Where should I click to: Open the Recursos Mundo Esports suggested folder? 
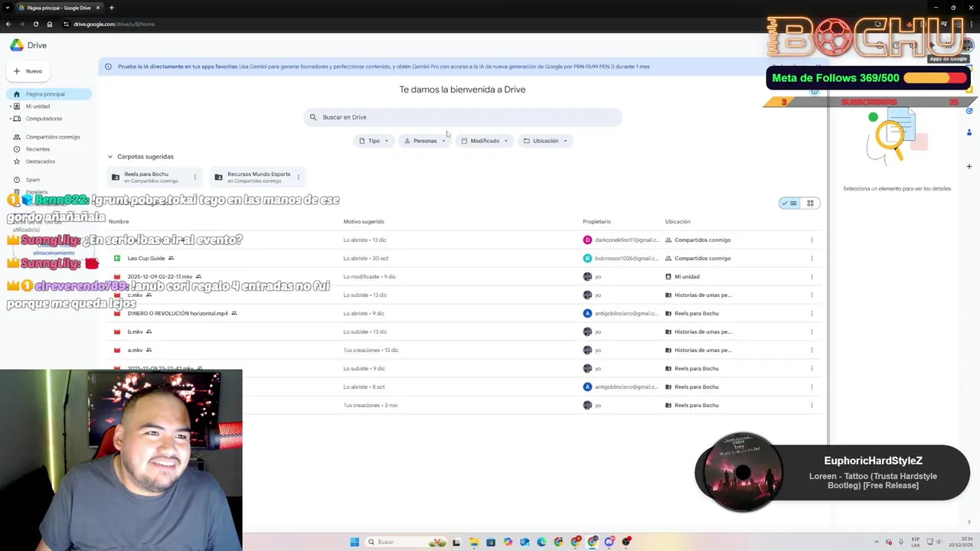coord(257,177)
